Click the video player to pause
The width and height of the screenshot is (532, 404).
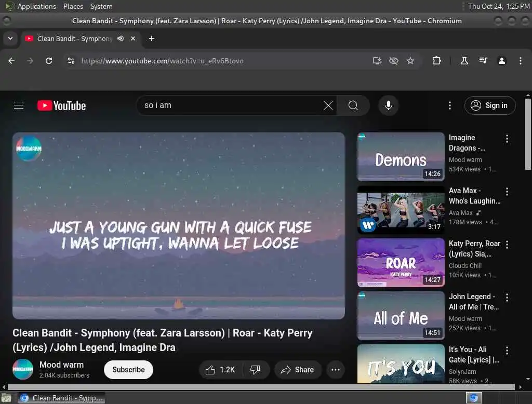click(x=179, y=225)
